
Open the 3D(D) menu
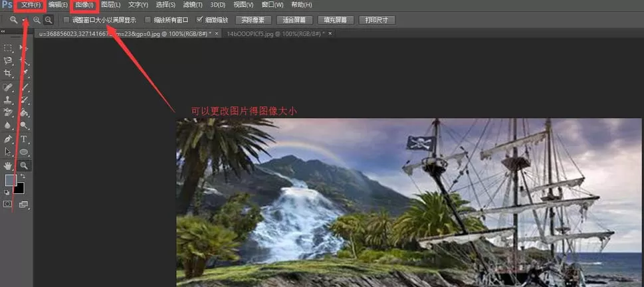click(218, 5)
